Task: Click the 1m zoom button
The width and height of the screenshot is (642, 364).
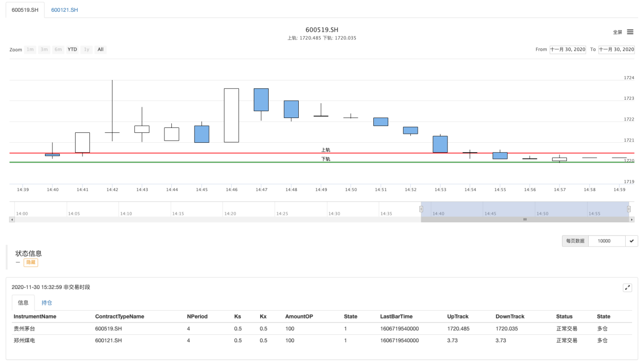Action: [x=30, y=49]
